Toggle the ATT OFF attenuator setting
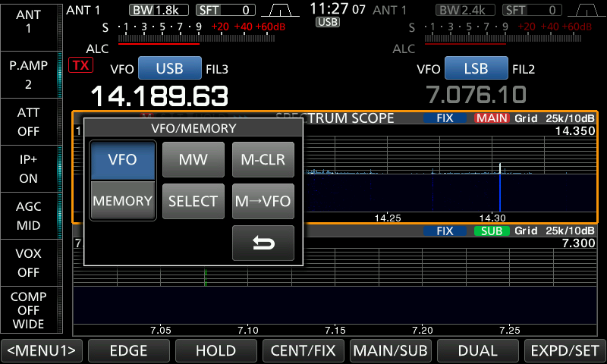Viewport: 607px width, 364px height. click(29, 121)
